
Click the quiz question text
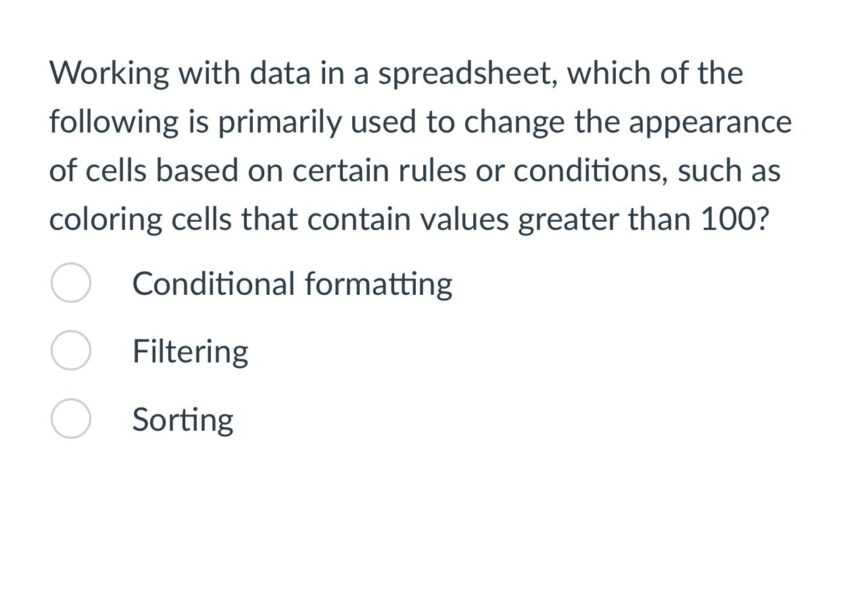(x=419, y=145)
